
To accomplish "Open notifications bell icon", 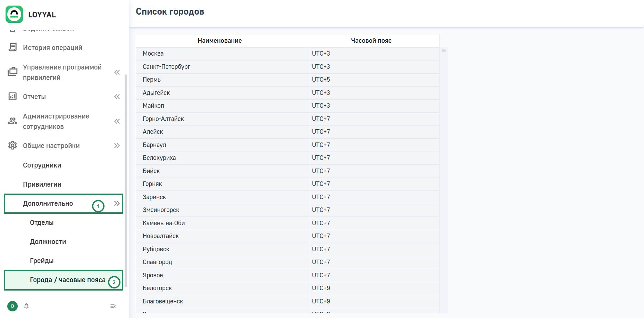I will point(26,306).
